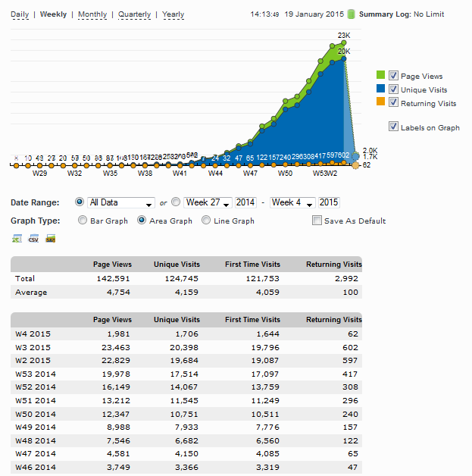This screenshot has height=476, width=472.
Task: Click the 23,463 page views cell
Action: 116,347
